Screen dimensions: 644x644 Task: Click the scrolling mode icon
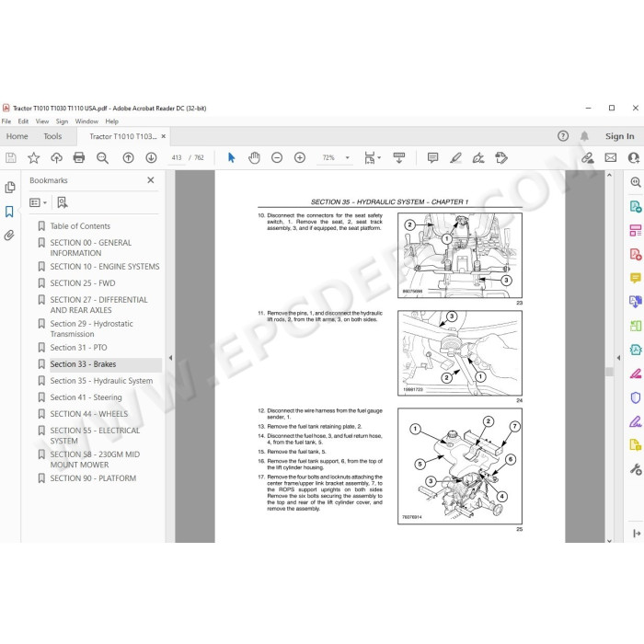pos(398,157)
